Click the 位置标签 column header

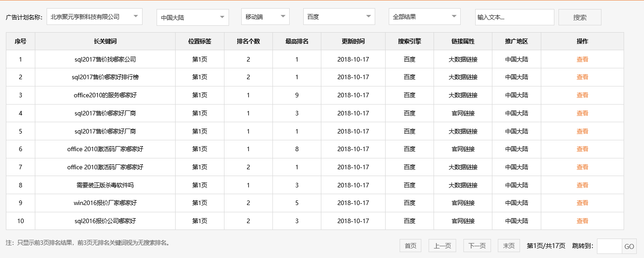pos(200,41)
